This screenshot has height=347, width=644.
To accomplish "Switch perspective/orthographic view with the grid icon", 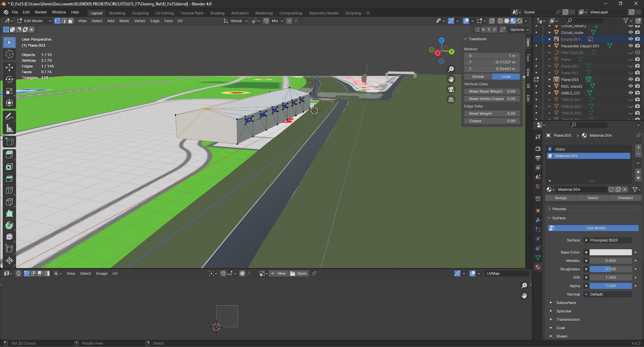I will coord(451,99).
